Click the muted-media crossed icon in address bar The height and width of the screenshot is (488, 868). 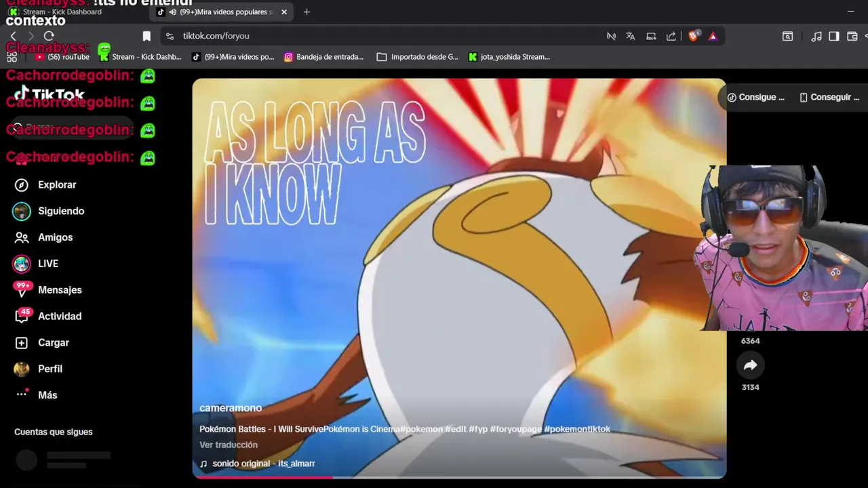[611, 36]
